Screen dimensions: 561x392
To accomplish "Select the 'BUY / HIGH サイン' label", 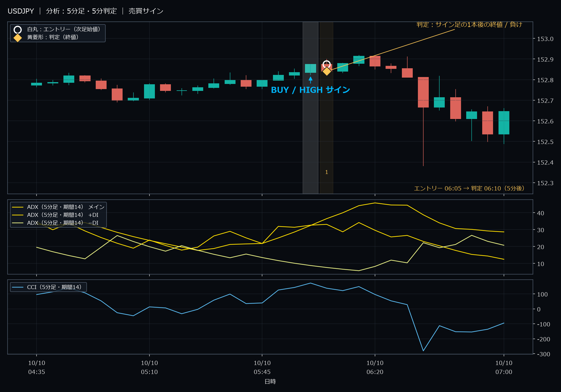I will point(310,90).
